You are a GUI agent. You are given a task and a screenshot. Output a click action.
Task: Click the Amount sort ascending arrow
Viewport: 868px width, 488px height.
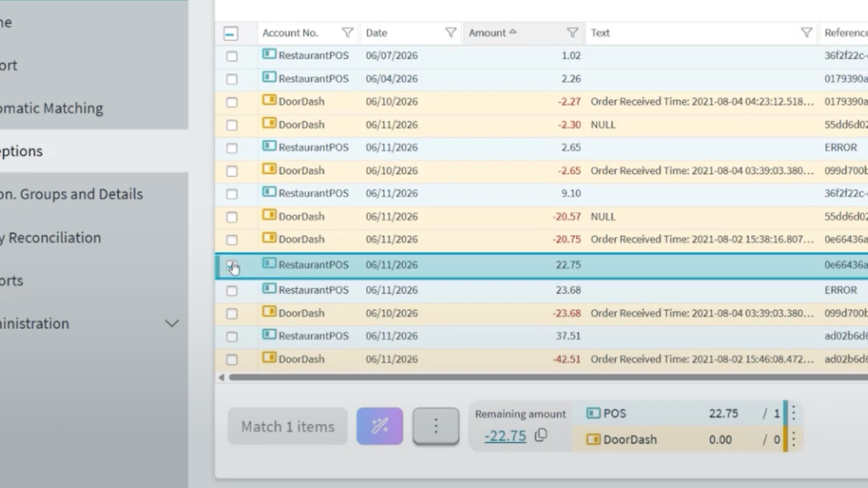click(513, 32)
